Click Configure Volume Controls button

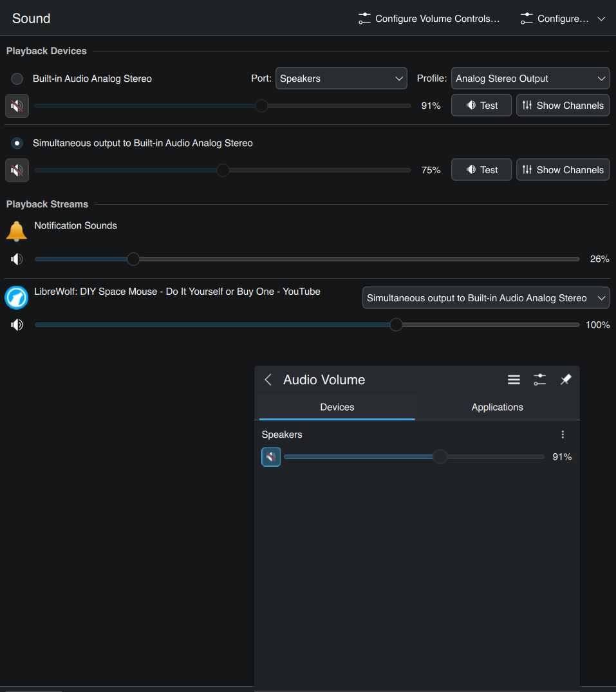[429, 19]
